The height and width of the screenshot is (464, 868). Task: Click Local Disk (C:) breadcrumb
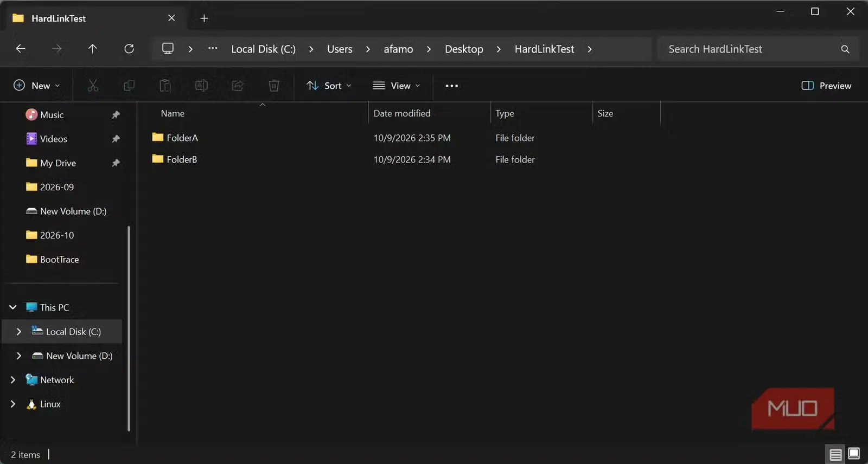pos(263,49)
